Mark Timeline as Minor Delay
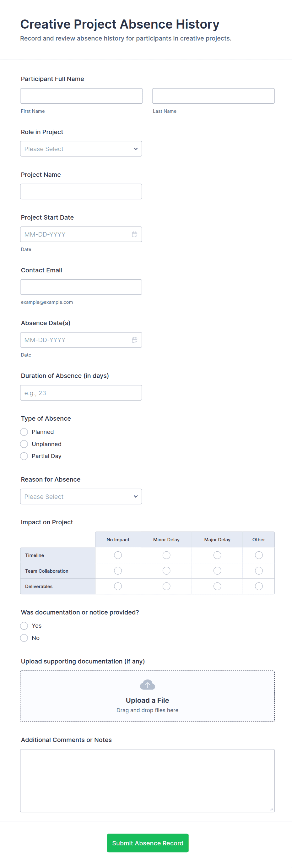This screenshot has width=292, height=868. point(166,555)
